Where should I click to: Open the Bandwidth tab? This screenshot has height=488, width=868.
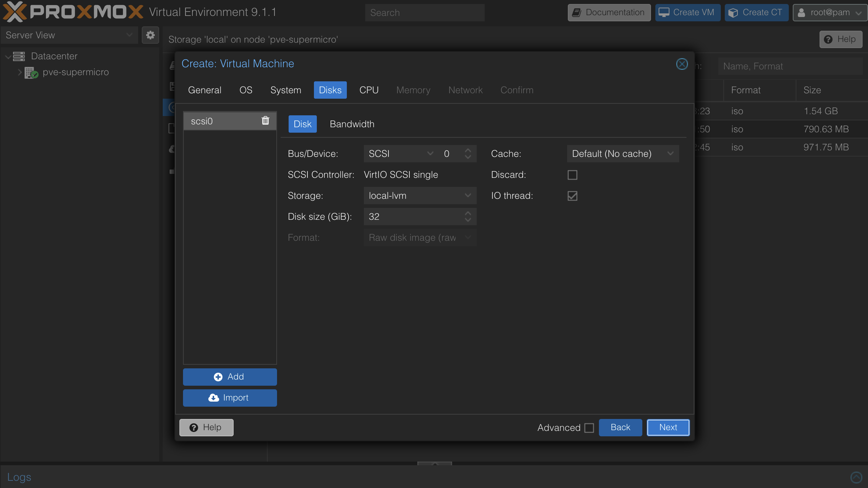coord(352,124)
